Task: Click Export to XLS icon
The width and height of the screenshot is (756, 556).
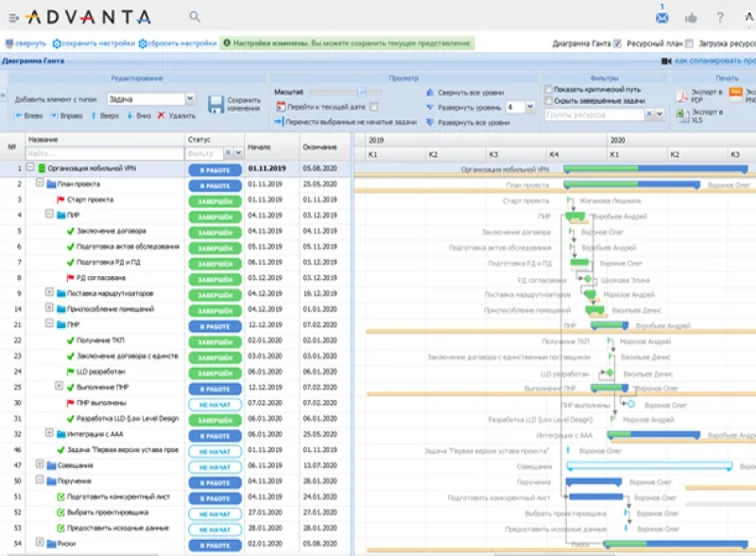Action: (x=681, y=115)
